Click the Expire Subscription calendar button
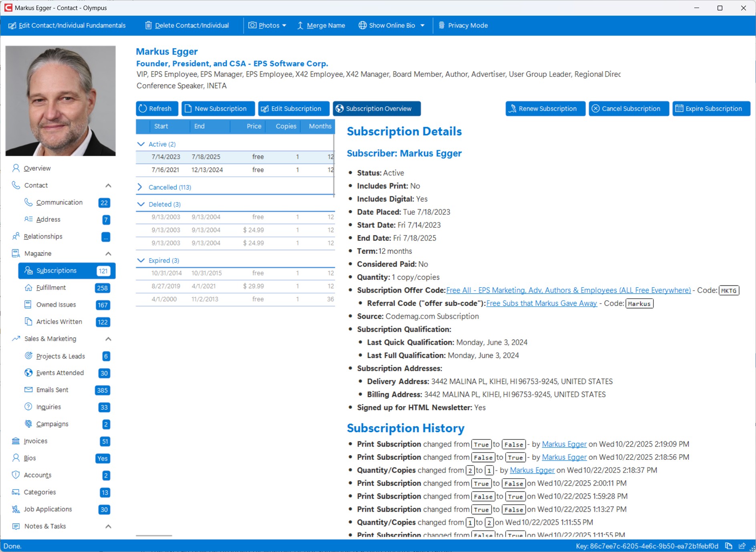This screenshot has height=552, width=756. click(x=711, y=109)
